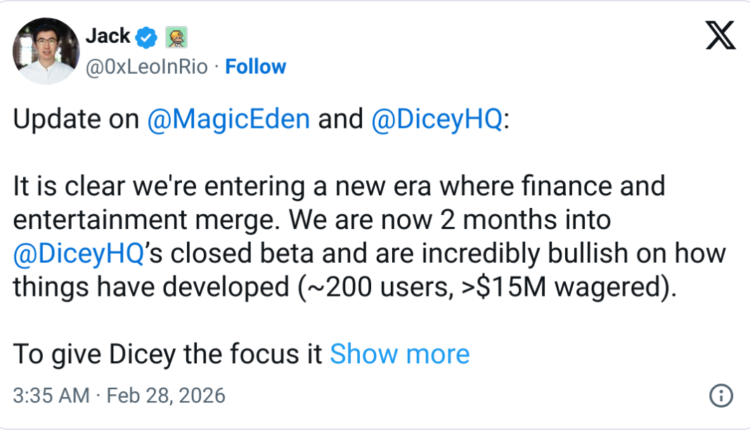Image resolution: width=750 pixels, height=430 pixels.
Task: Click the Feb 28, 2026 date
Action: click(x=168, y=395)
